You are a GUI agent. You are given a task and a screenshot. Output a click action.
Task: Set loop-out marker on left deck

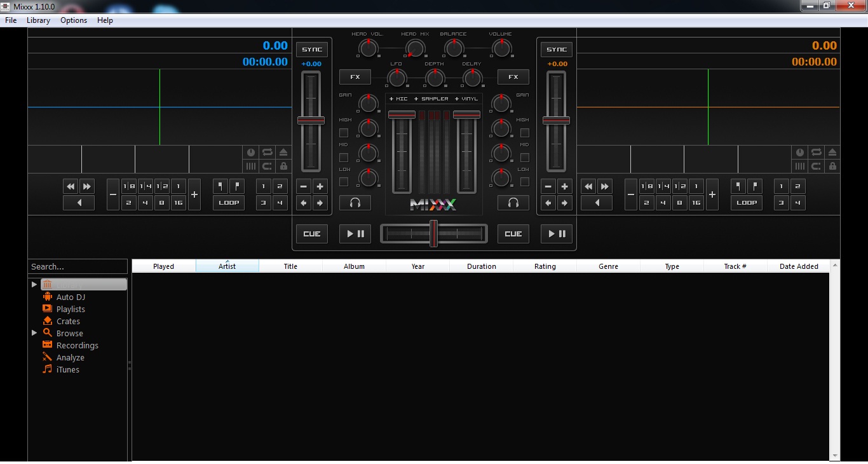[237, 186]
